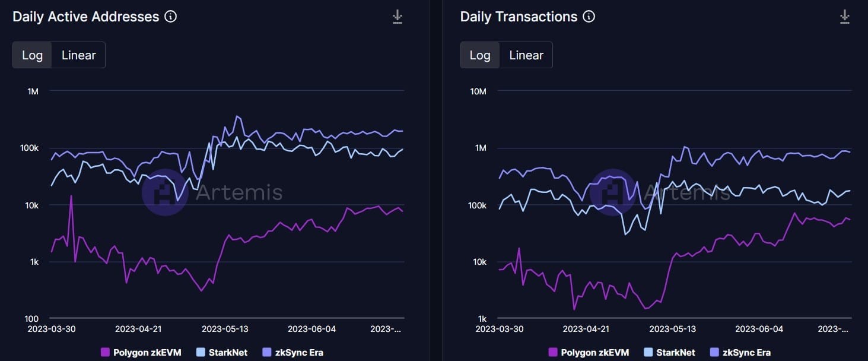Viewport: 868px width, 361px height.
Task: Click the Daily Transactions title
Action: (x=519, y=17)
